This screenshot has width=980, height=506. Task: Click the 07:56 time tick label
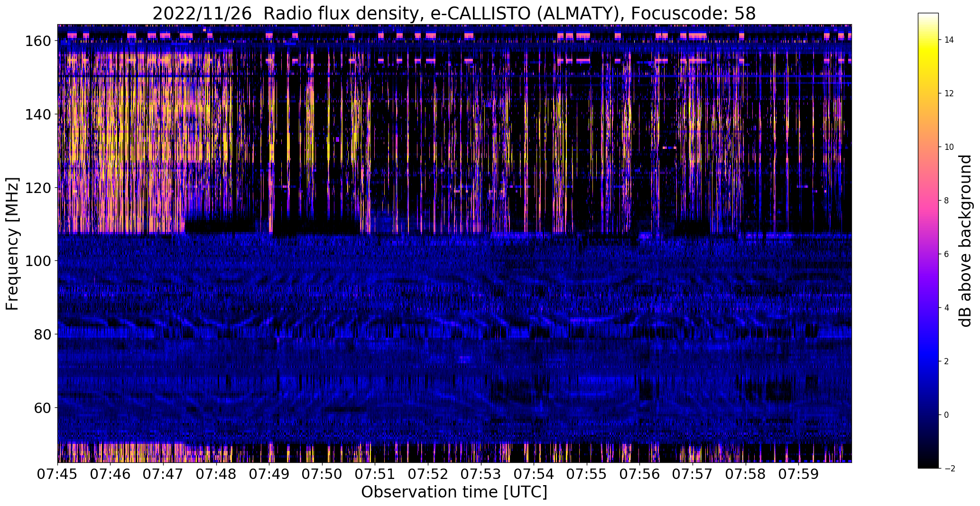(640, 474)
